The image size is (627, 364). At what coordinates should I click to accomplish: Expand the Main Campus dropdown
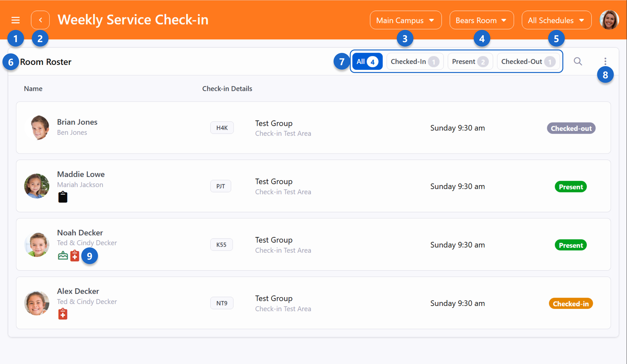pos(406,20)
